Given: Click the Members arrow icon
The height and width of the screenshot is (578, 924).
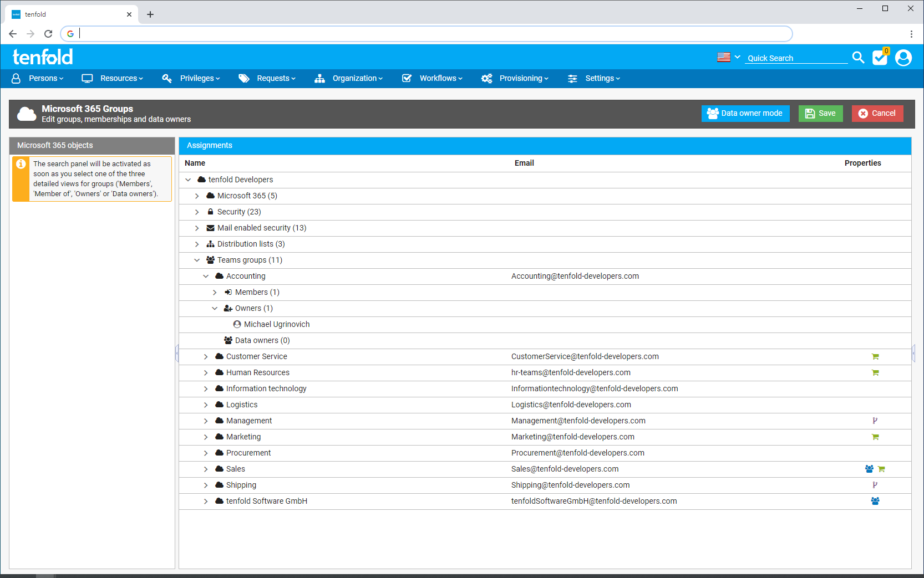Looking at the screenshot, I should pyautogui.click(x=228, y=292).
